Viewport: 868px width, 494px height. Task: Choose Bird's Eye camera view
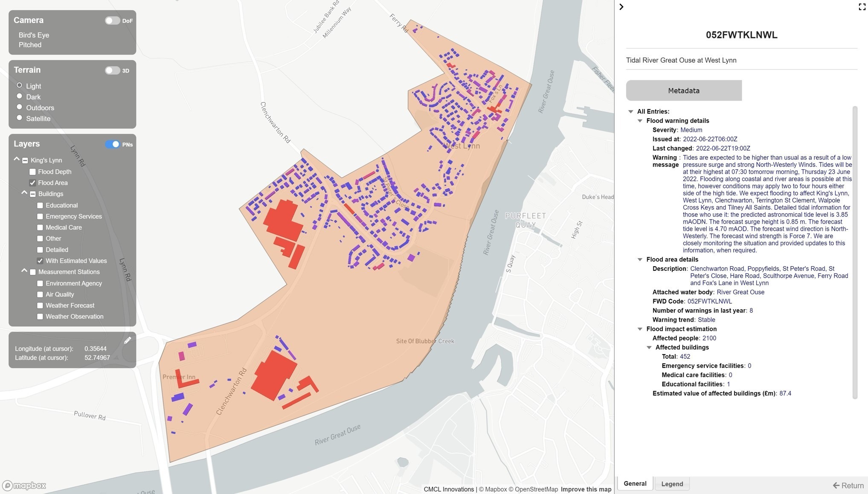[34, 35]
